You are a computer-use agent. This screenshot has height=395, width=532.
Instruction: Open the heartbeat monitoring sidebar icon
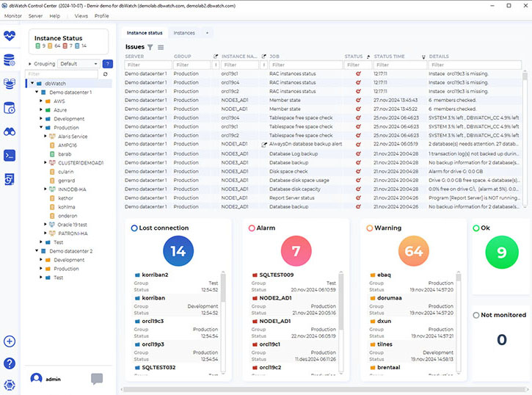[10, 36]
